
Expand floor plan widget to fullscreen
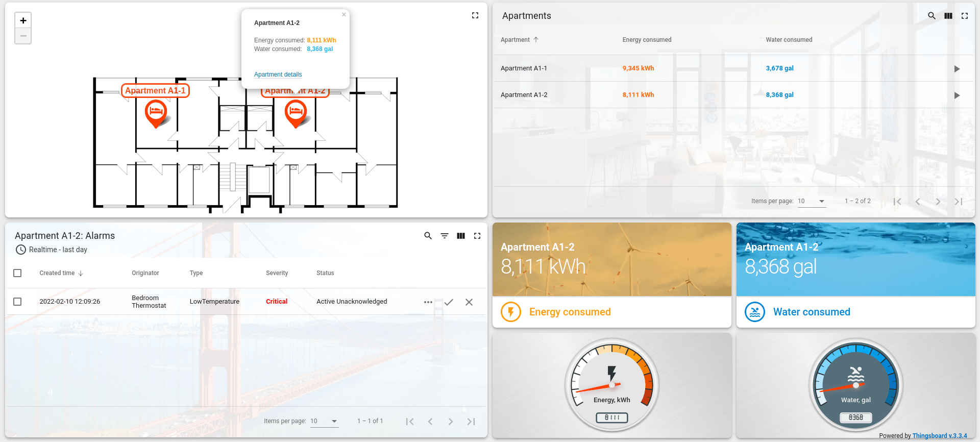[475, 16]
